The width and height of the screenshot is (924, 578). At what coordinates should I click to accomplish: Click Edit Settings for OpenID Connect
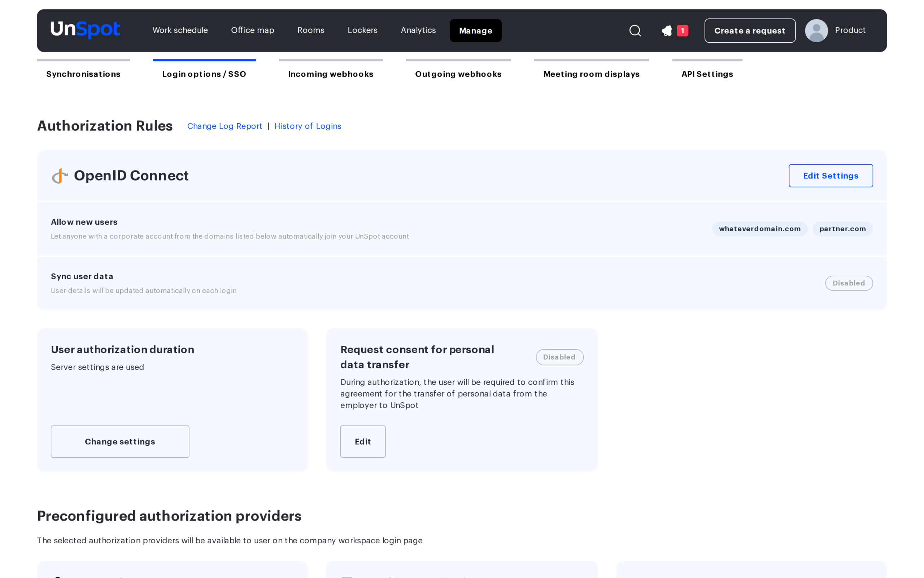click(831, 176)
